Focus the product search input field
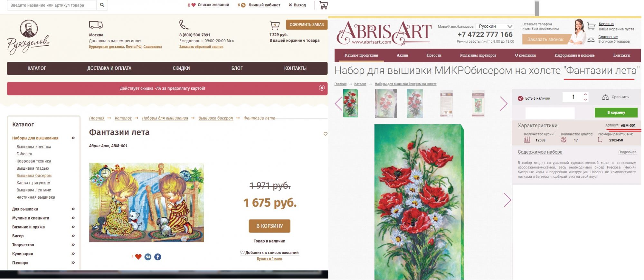This screenshot has height=280, width=644. (52, 5)
